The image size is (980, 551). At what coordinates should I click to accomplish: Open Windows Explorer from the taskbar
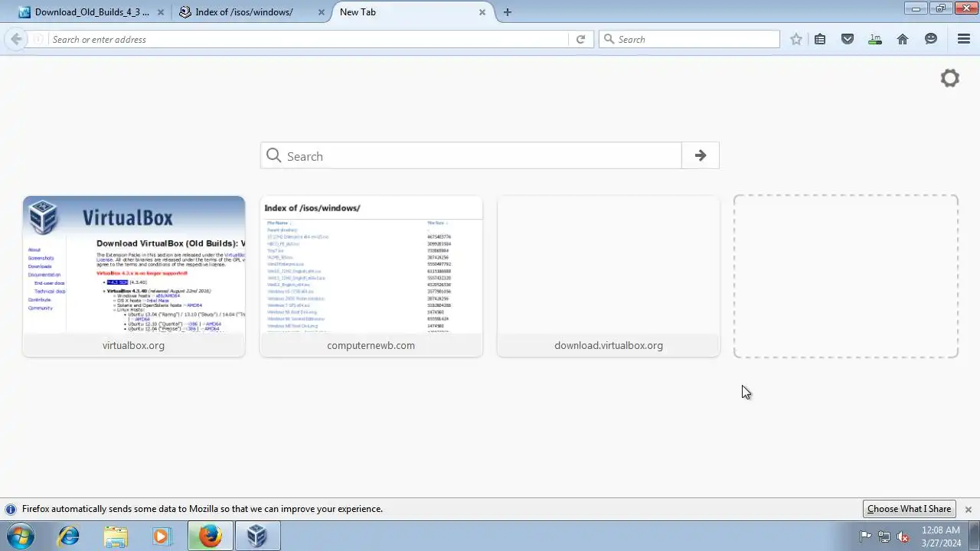116,536
